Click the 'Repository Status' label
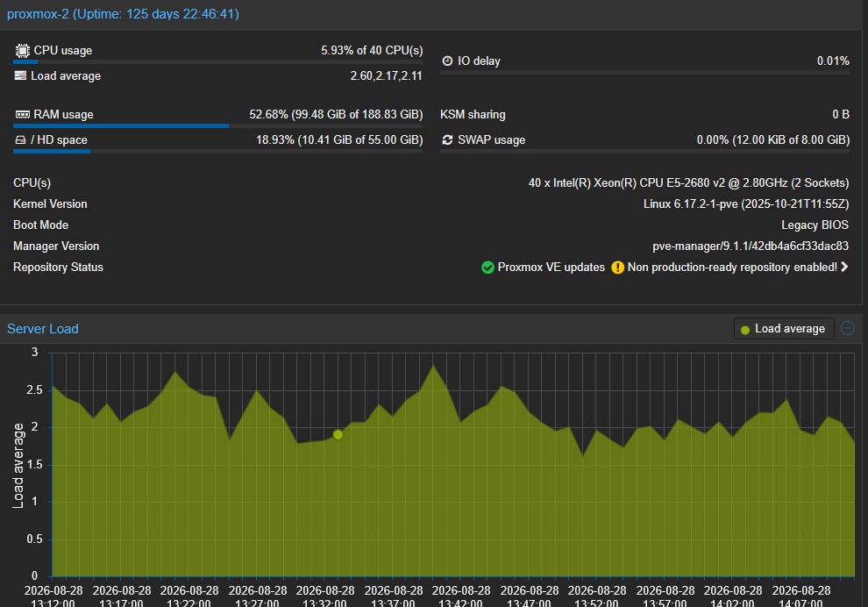The image size is (868, 607). [58, 267]
